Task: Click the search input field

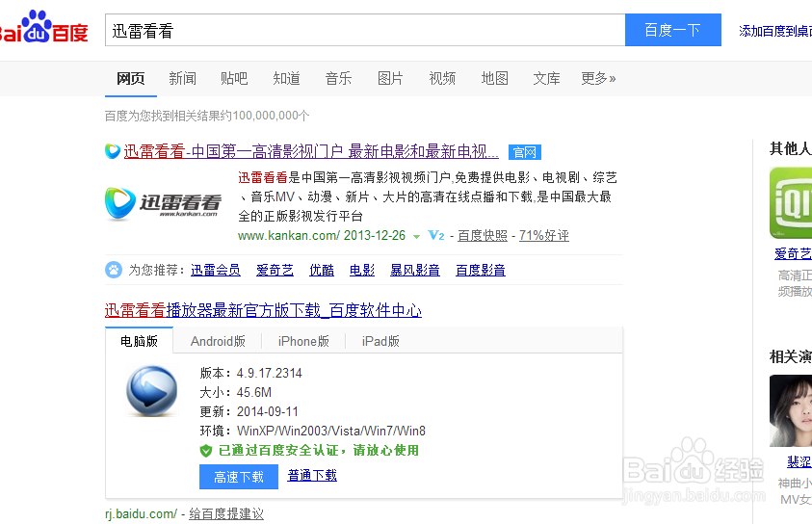Action: click(x=365, y=30)
